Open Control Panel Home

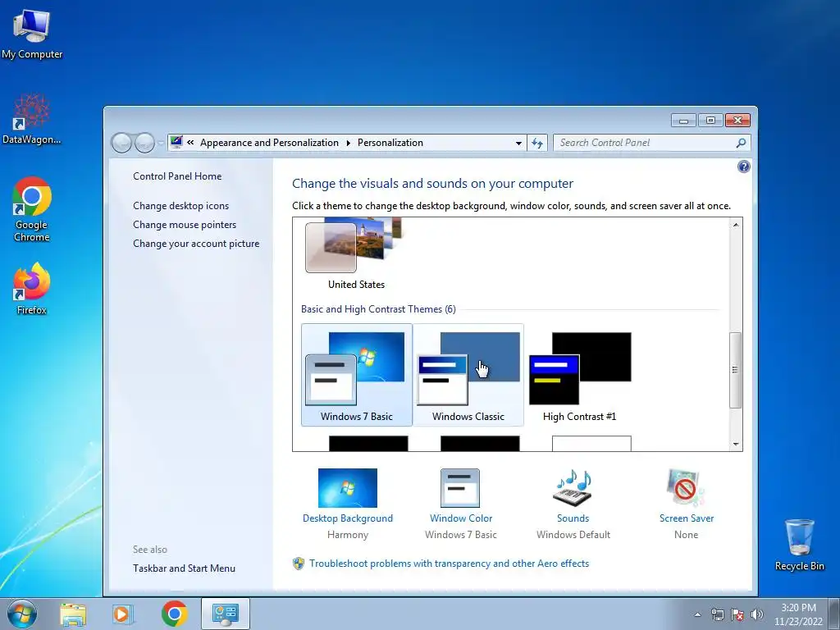177,176
